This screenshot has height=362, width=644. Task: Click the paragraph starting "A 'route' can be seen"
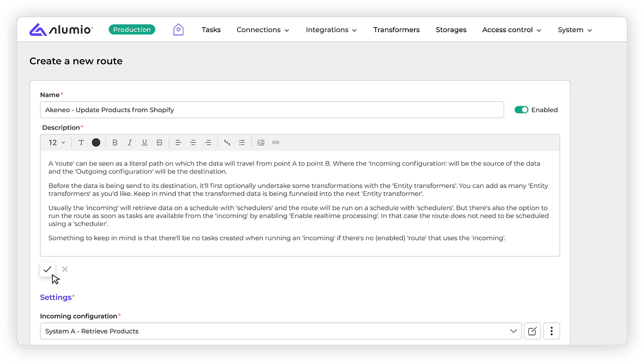pos(294,167)
